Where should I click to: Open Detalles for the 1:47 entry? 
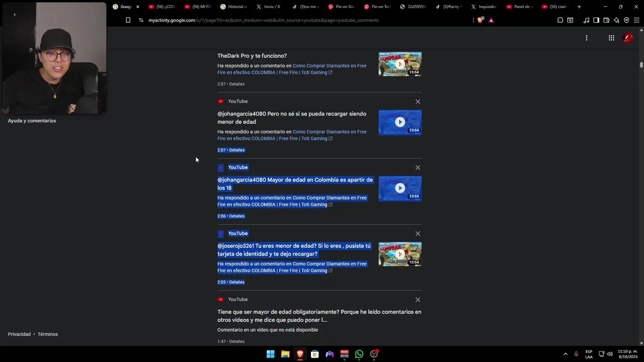[236, 341]
